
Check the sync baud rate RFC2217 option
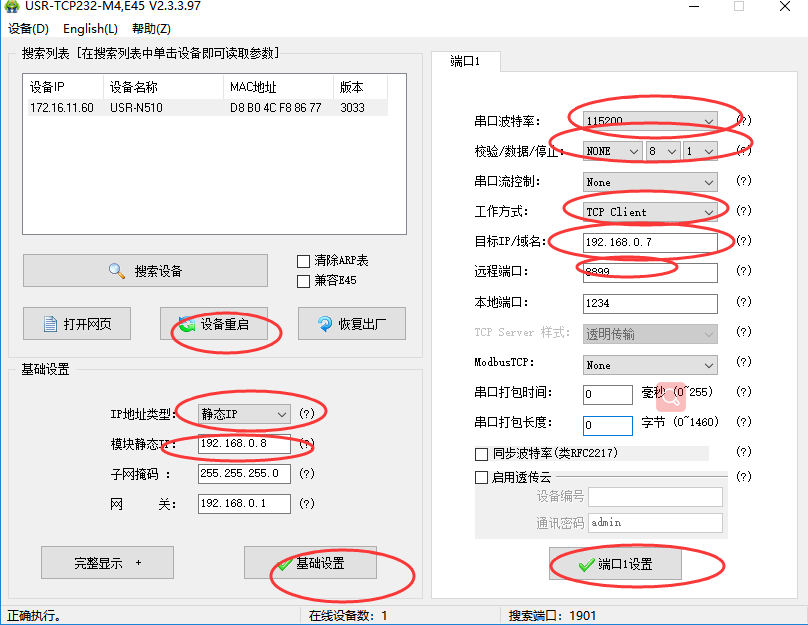(482, 453)
